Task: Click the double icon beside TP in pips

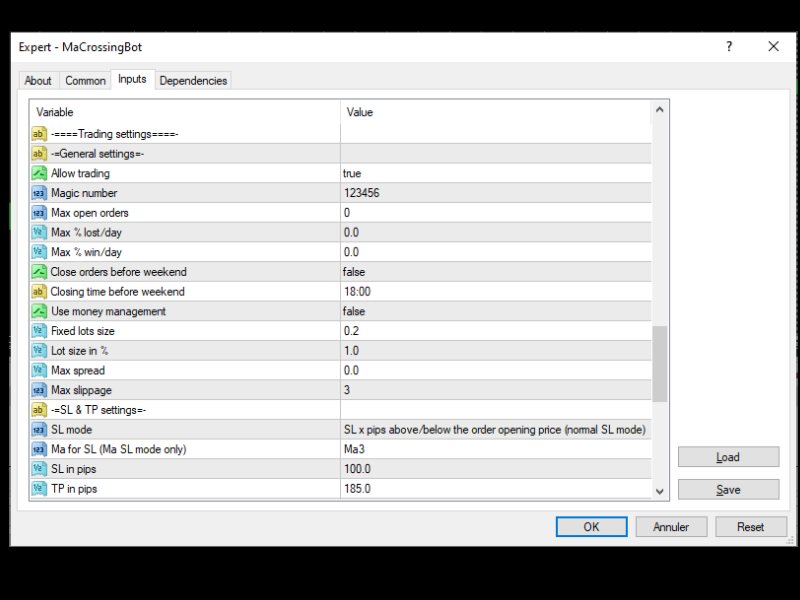Action: [x=39, y=489]
